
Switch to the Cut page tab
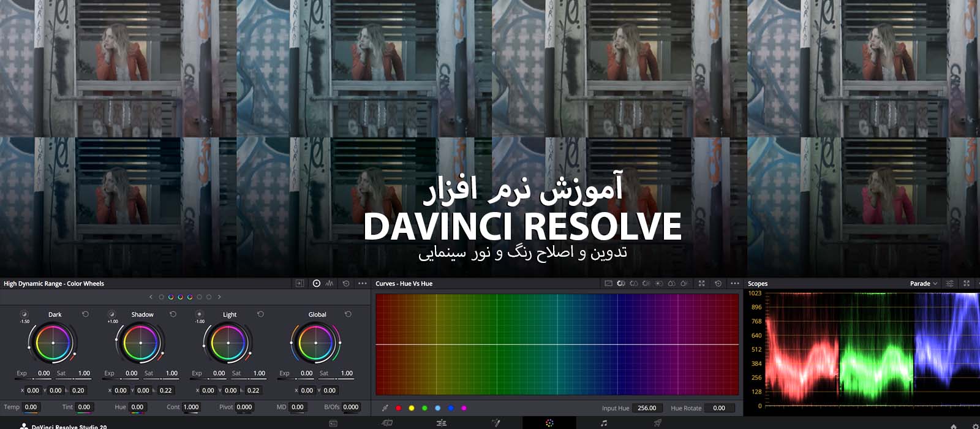(x=387, y=423)
